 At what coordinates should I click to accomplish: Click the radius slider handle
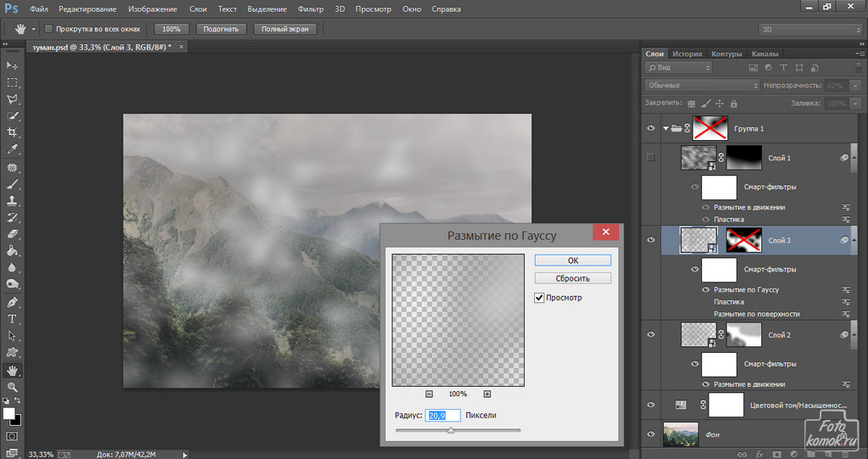pyautogui.click(x=450, y=430)
